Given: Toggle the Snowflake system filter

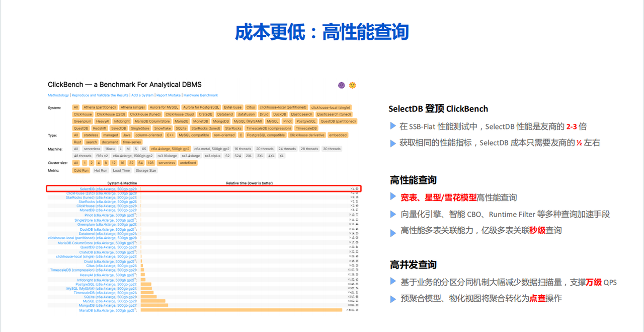Looking at the screenshot, I should pos(163,128).
